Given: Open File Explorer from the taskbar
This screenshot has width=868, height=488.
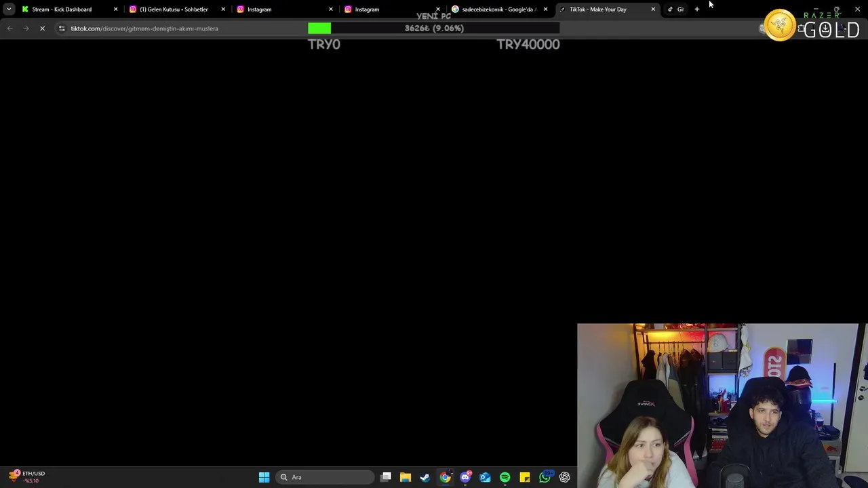Looking at the screenshot, I should coord(406,477).
